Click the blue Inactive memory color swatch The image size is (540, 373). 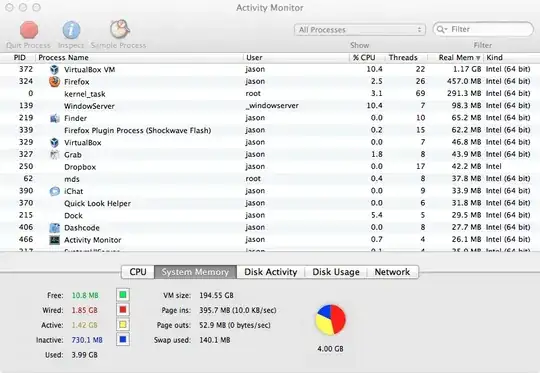[x=123, y=340]
